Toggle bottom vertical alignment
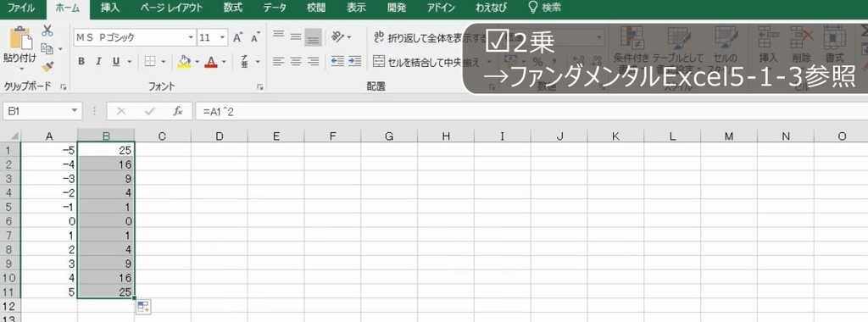 [x=314, y=36]
